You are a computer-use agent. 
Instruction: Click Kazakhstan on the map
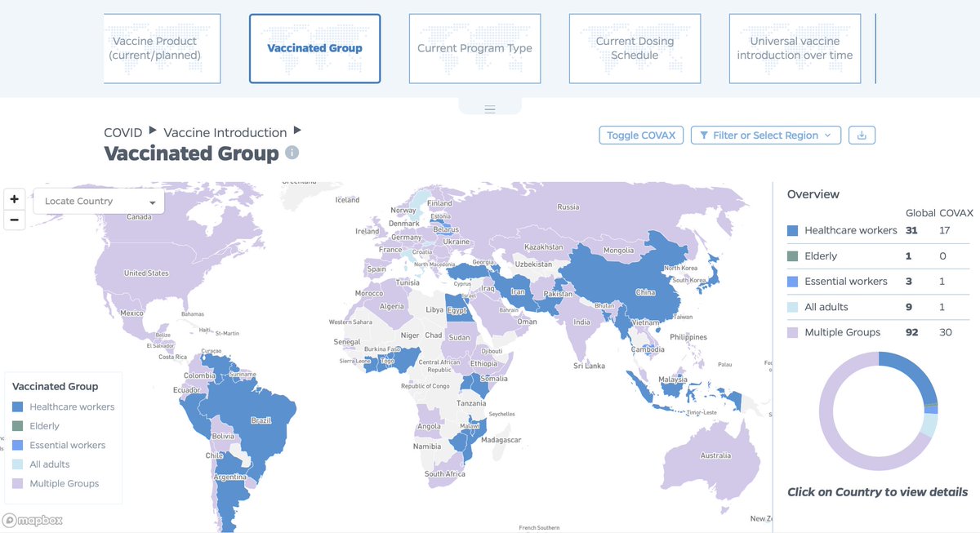point(544,247)
